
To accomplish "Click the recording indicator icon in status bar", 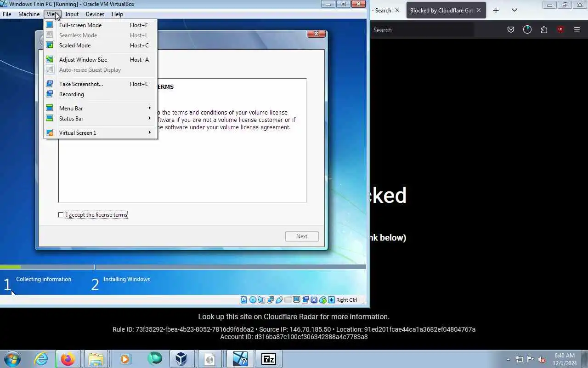I will tap(305, 300).
